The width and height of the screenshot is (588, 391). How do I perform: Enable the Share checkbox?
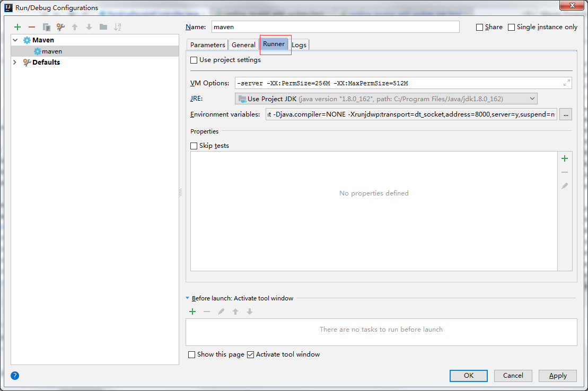[x=479, y=28]
